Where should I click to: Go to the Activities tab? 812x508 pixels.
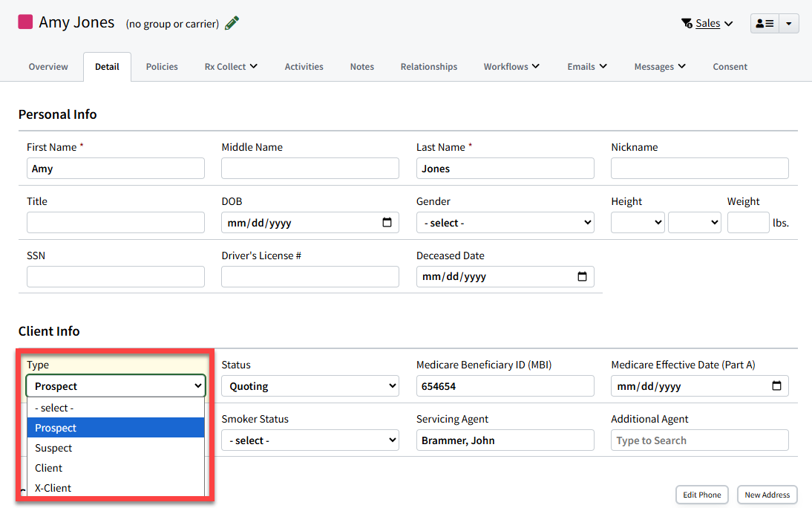[x=304, y=66]
